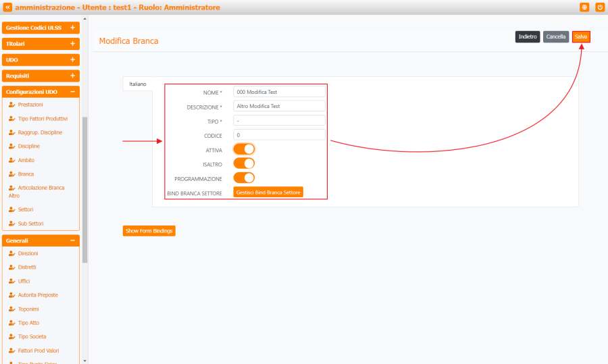Toggle the ATTIVA switch
Screen dimensions: 608x364
click(244, 149)
